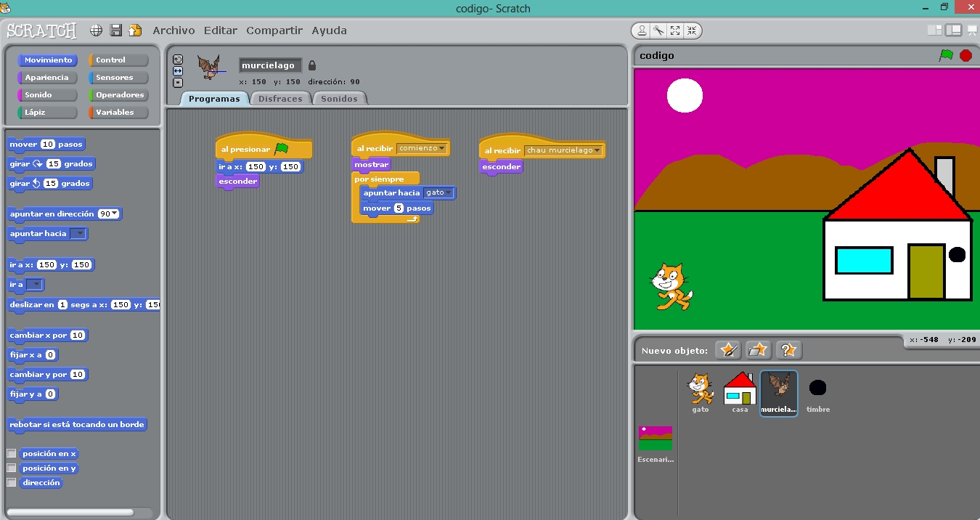Open the 'gato' target dropdown in script

pos(449,193)
